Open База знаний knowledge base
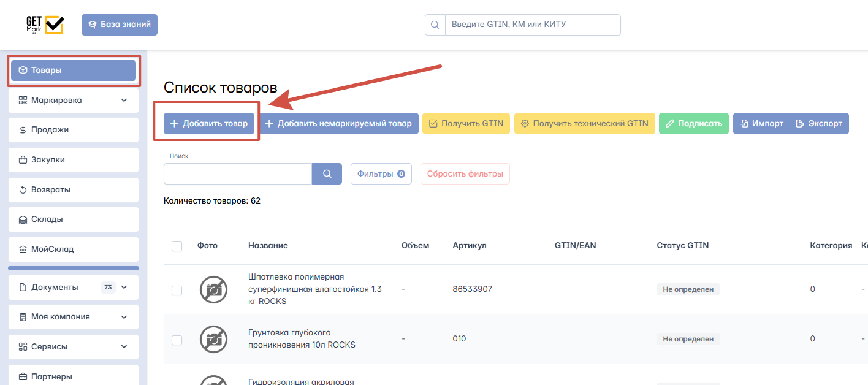 [x=120, y=25]
